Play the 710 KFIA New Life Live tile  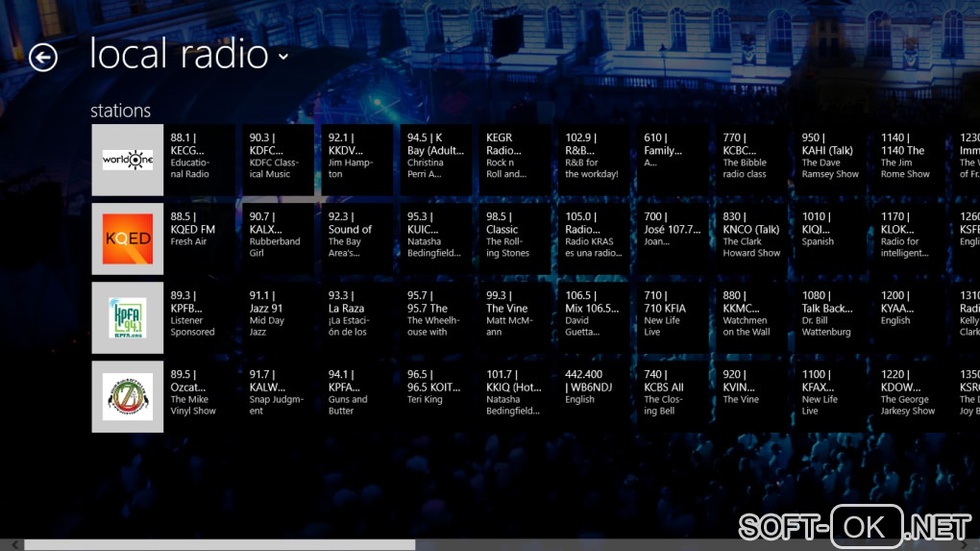[673, 317]
